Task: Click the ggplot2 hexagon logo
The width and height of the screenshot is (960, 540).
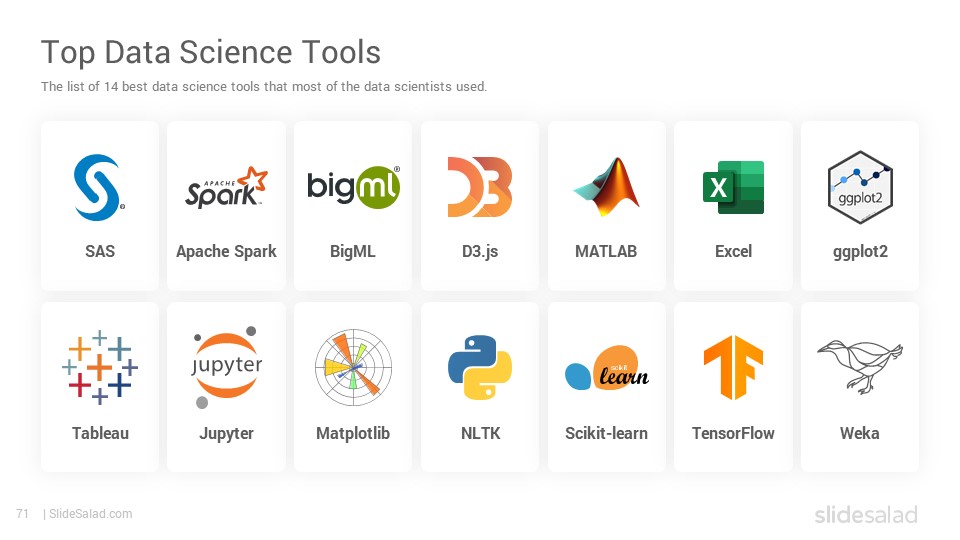Action: 860,187
